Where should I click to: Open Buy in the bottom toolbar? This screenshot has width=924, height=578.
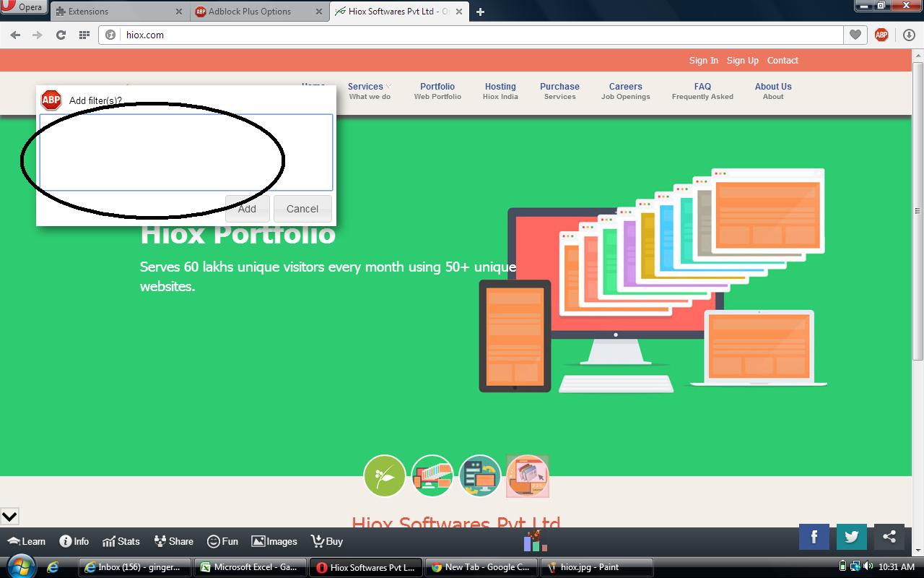pyautogui.click(x=327, y=541)
